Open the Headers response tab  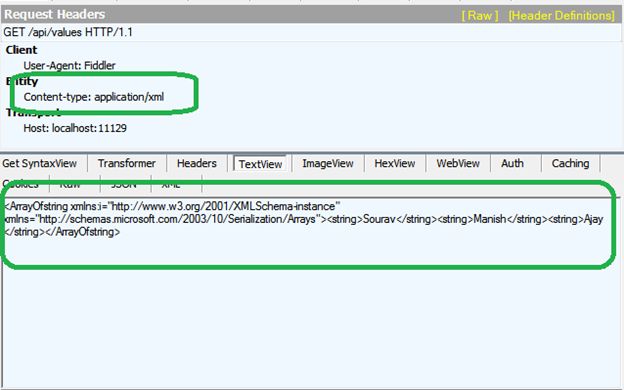coord(197,164)
